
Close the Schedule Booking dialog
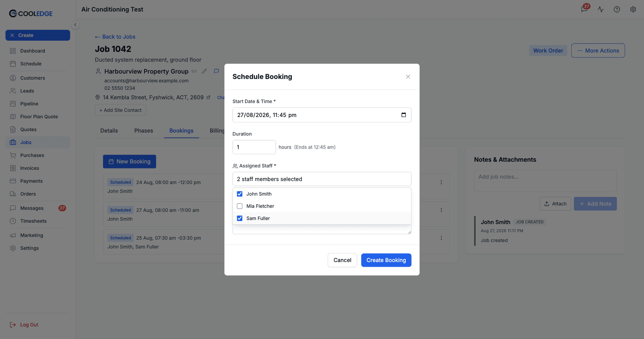[x=408, y=76]
